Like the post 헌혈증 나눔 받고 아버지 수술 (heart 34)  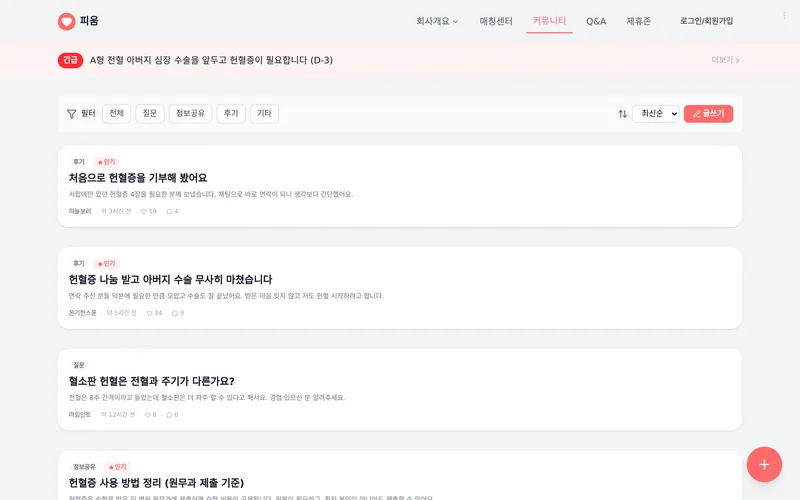154,313
